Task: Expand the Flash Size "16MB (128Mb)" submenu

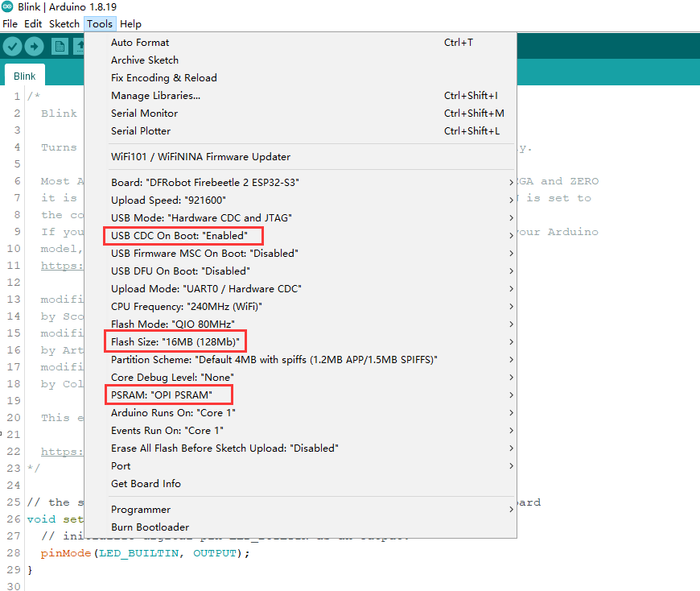Action: click(x=175, y=342)
